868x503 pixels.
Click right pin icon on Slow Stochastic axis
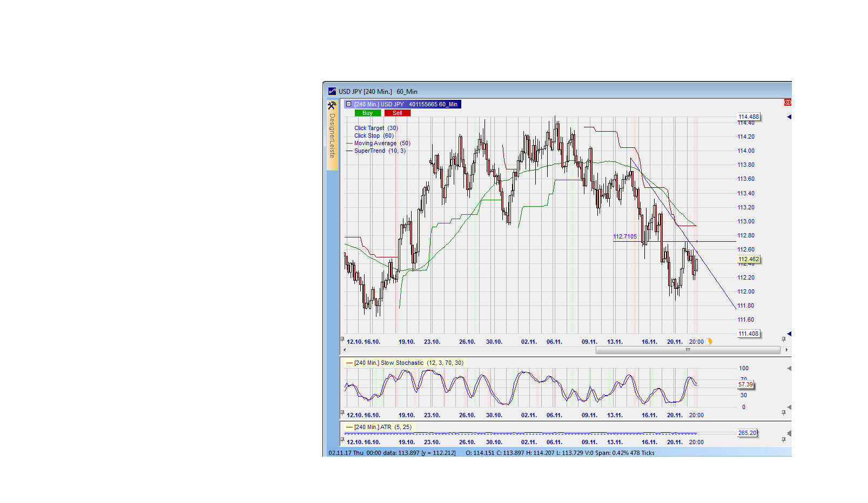click(x=784, y=413)
